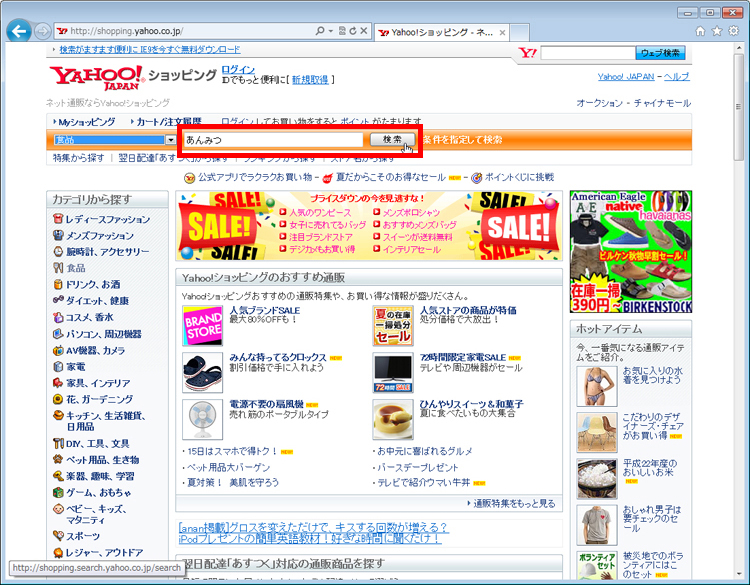This screenshot has height=585, width=750.
Task: Open ドリンク、お酒 category icon
Action: click(x=58, y=284)
